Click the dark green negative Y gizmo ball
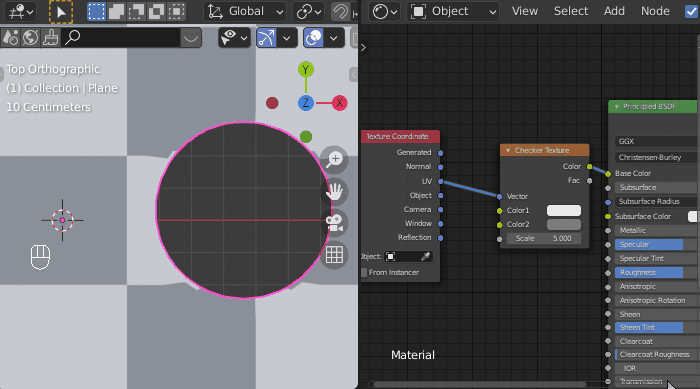700x389 pixels. click(x=306, y=137)
